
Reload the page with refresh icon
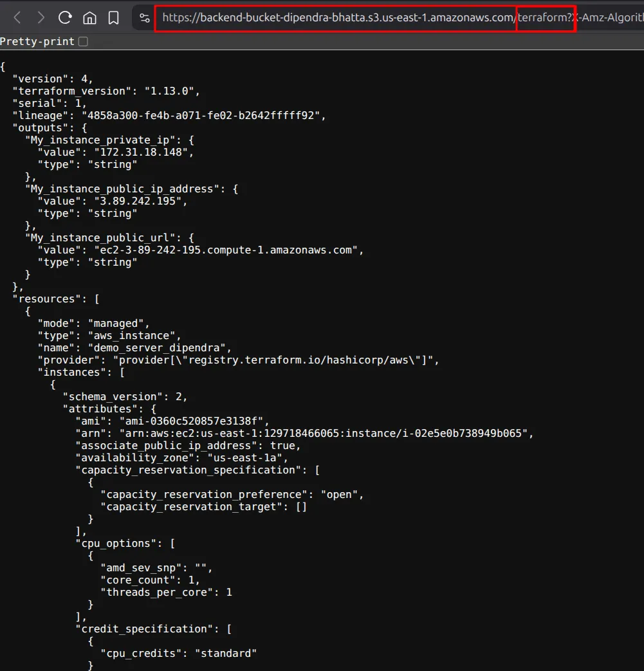point(65,17)
